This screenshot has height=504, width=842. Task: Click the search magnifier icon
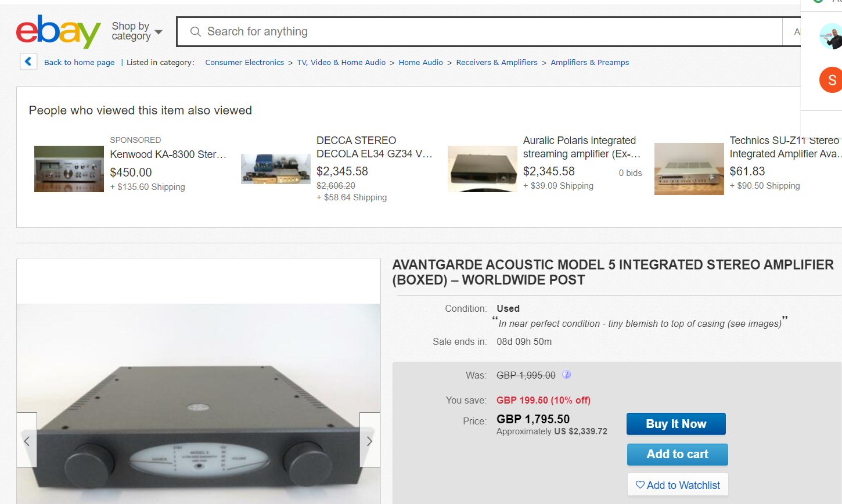(x=196, y=32)
